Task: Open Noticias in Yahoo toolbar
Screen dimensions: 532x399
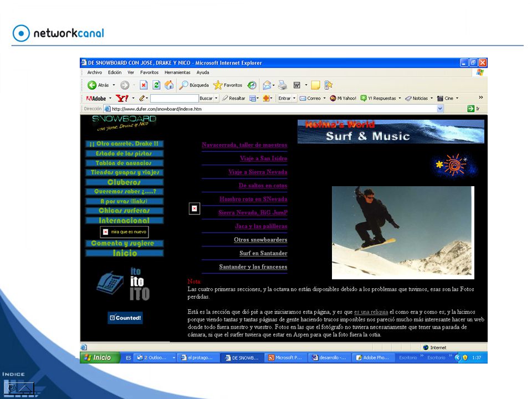Action: coord(417,99)
